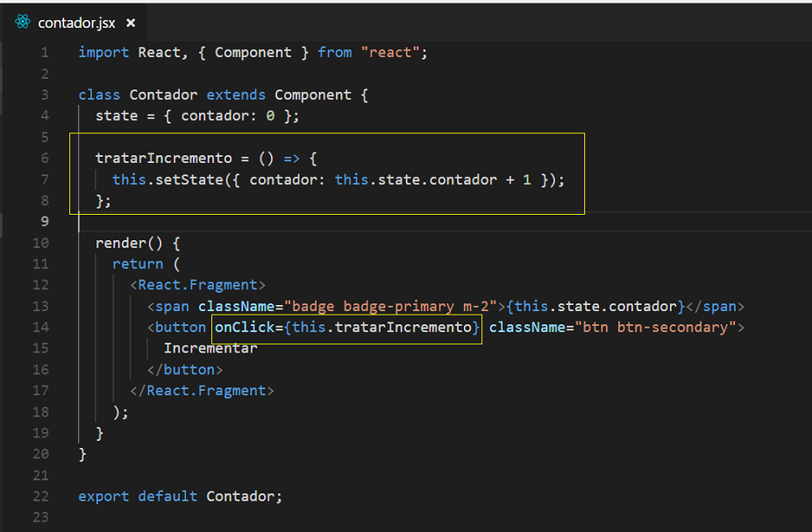Click the return keyword on line 11
Image resolution: width=812 pixels, height=532 pixels.
tap(138, 264)
